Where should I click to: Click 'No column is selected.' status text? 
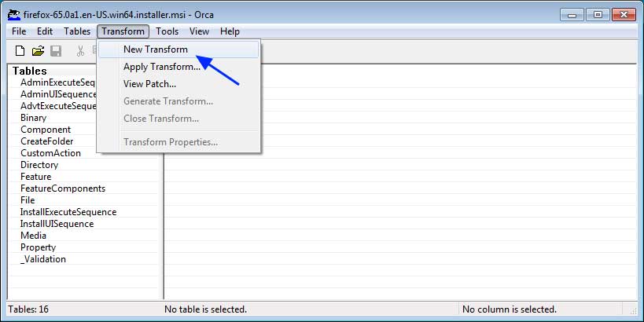pyautogui.click(x=510, y=309)
